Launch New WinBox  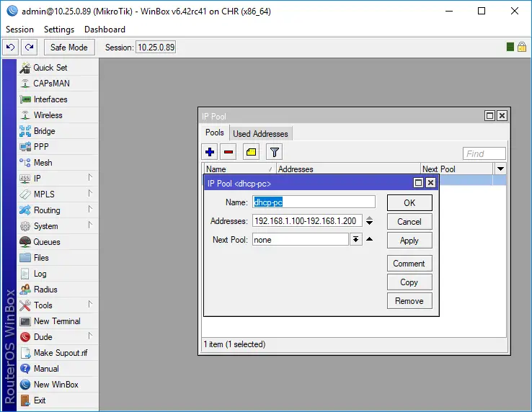(58, 385)
